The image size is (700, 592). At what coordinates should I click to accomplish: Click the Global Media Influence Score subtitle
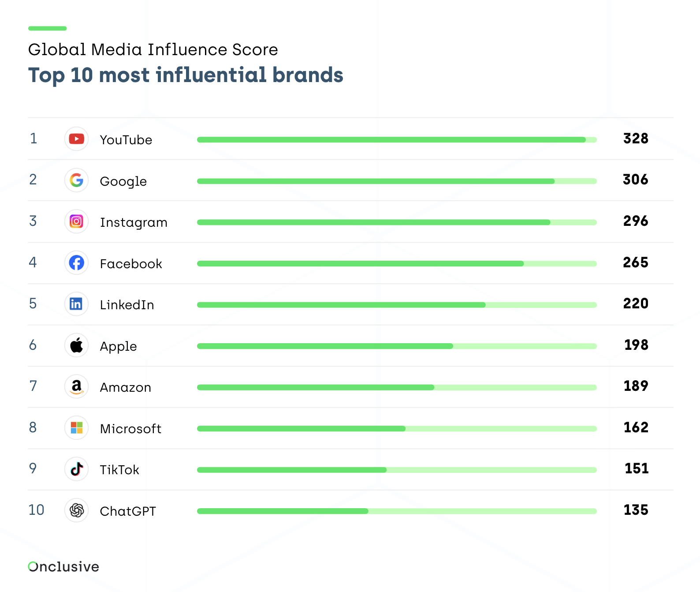[153, 49]
